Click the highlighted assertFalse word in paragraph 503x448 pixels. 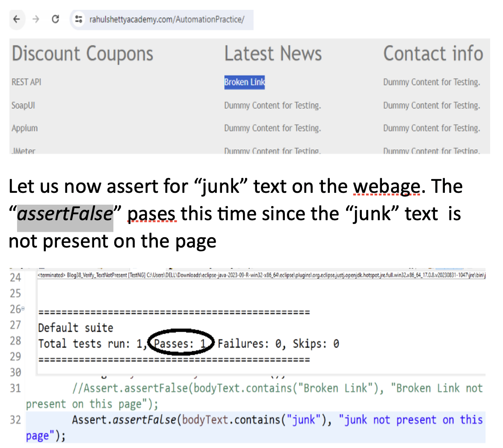tap(65, 214)
